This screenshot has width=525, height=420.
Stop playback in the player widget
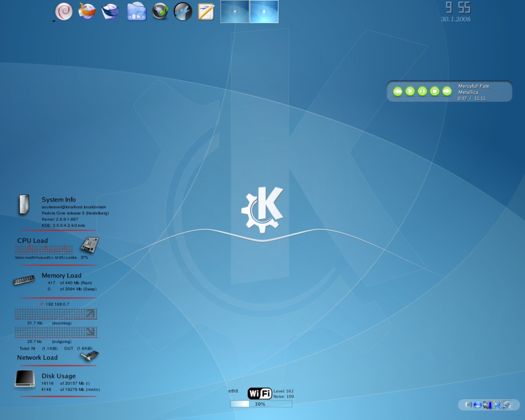tap(435, 91)
